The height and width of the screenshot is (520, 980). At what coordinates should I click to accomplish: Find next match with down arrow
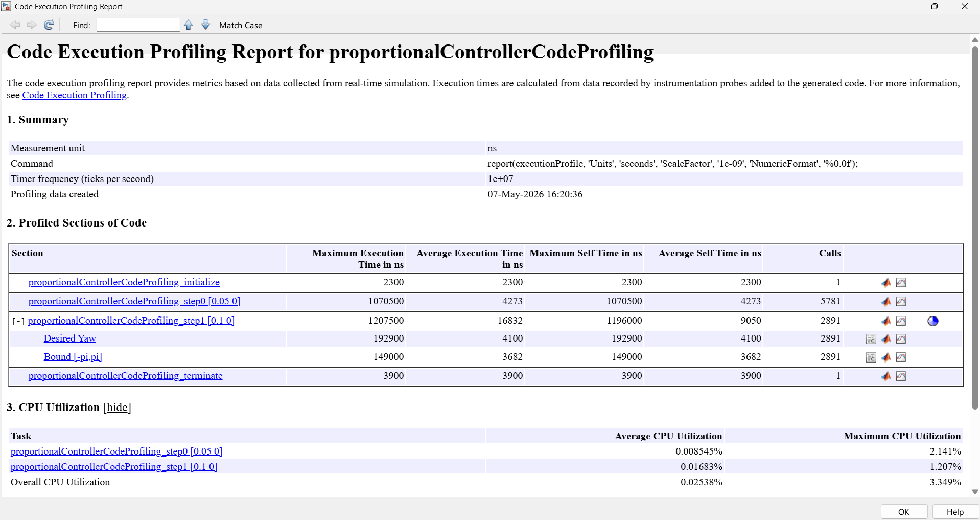[205, 25]
